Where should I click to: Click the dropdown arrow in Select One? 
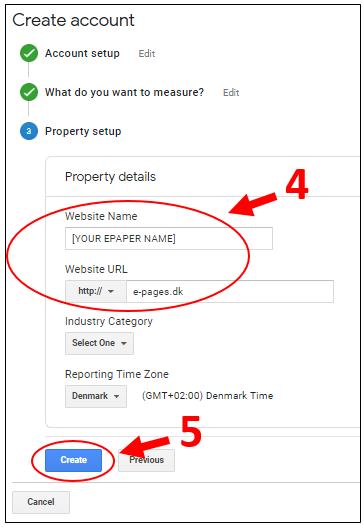click(x=124, y=343)
